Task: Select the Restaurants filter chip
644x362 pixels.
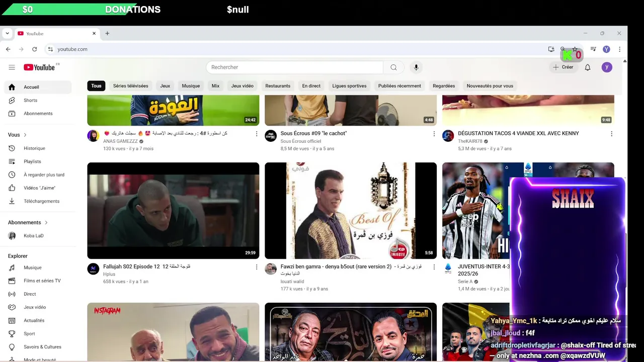Action: pyautogui.click(x=278, y=86)
